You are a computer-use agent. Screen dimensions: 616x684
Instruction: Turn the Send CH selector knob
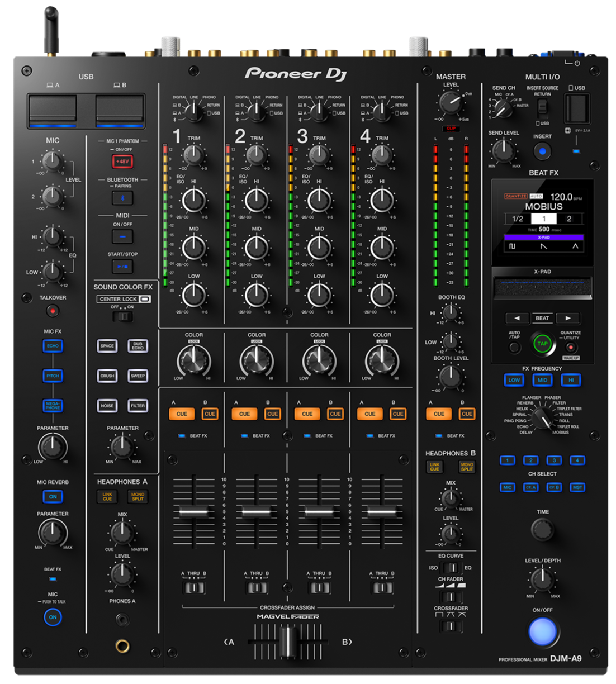[x=503, y=108]
